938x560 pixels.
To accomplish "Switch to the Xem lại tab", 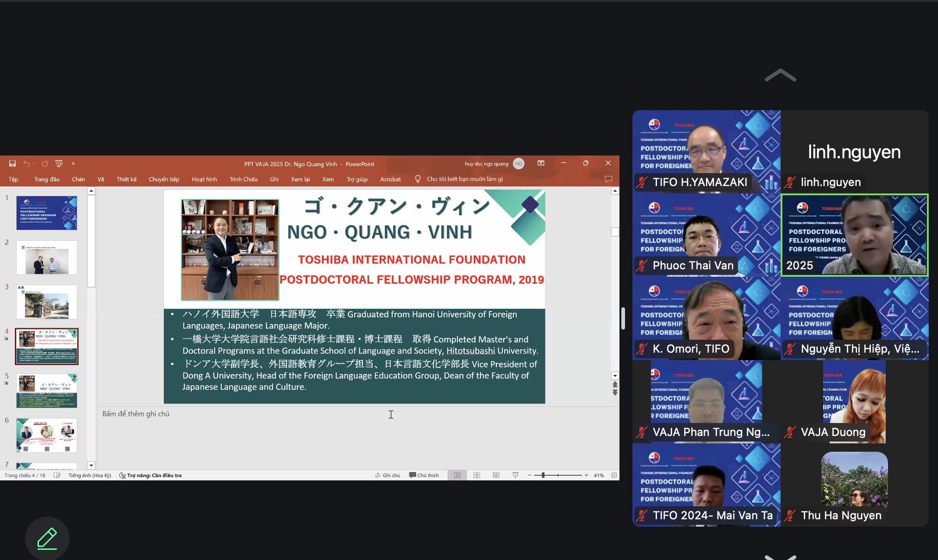I will tap(300, 179).
